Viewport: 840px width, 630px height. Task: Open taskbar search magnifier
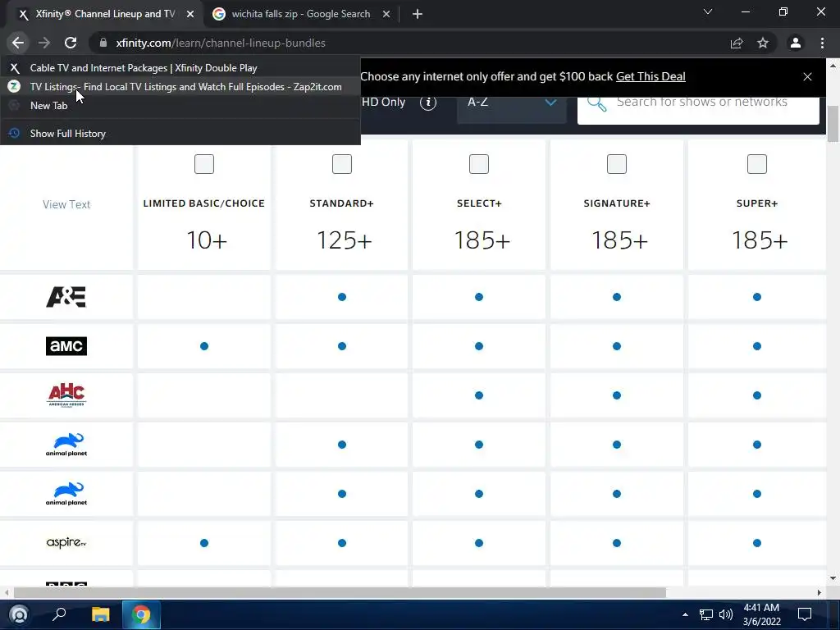click(59, 614)
